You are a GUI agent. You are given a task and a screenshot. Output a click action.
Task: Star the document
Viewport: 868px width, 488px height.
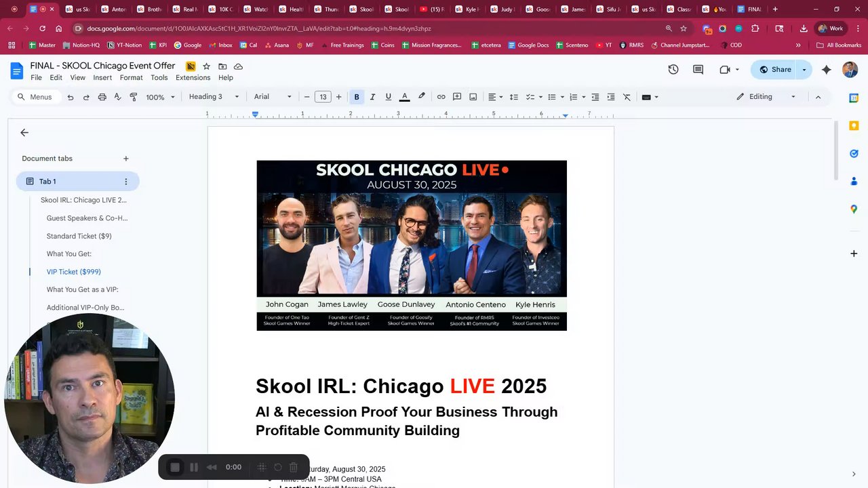[206, 66]
